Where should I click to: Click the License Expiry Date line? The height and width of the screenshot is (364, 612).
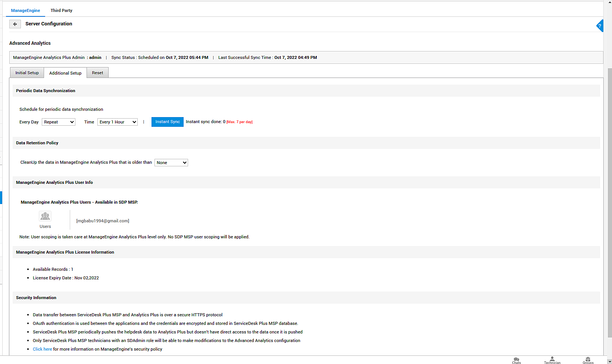tap(66, 278)
